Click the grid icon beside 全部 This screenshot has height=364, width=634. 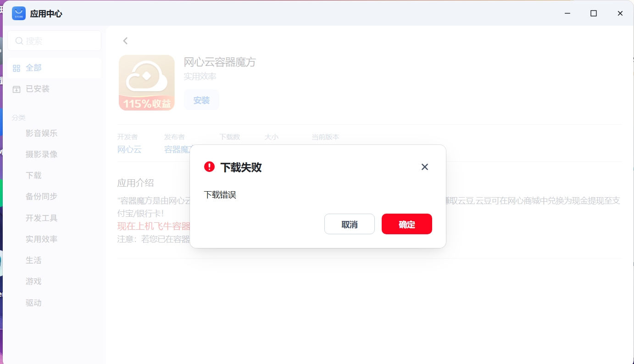pyautogui.click(x=17, y=68)
